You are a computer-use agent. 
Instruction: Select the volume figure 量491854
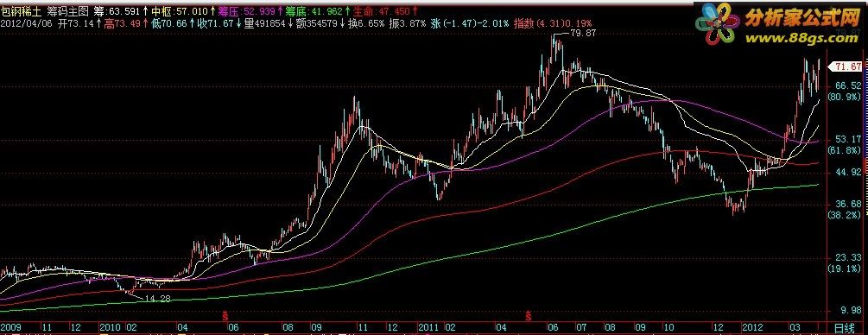point(264,24)
